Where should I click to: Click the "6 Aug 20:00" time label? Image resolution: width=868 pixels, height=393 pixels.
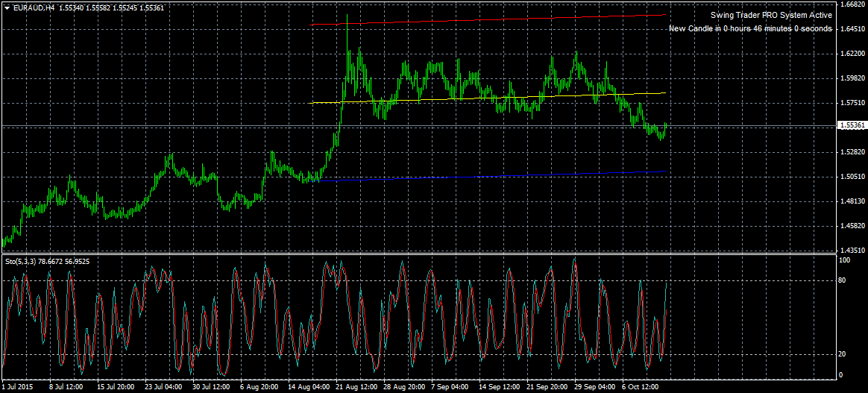pos(260,387)
